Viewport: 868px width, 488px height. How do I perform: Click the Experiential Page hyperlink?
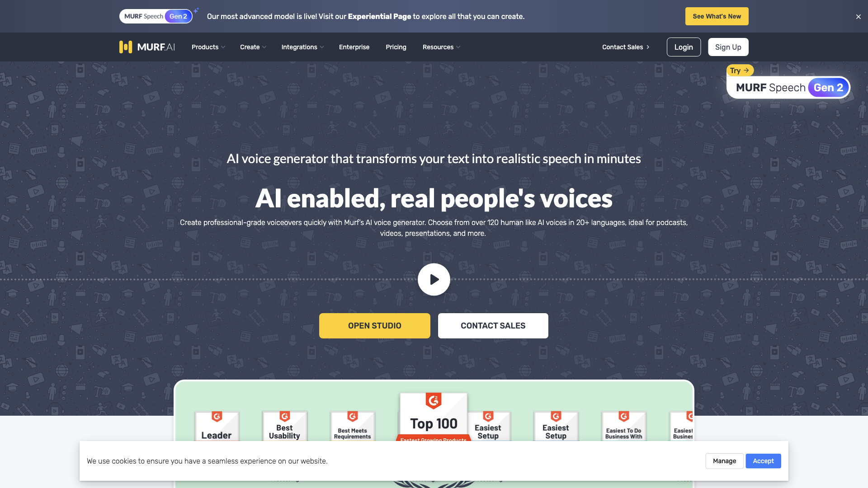point(379,16)
